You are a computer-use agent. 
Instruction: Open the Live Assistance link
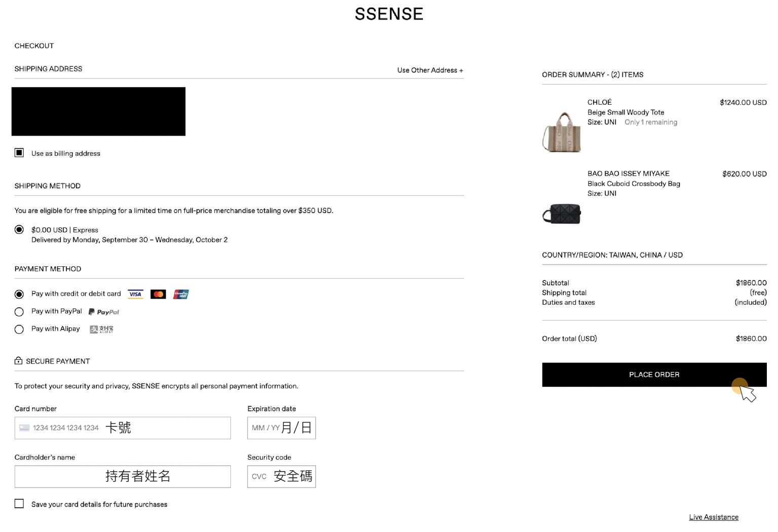(713, 517)
